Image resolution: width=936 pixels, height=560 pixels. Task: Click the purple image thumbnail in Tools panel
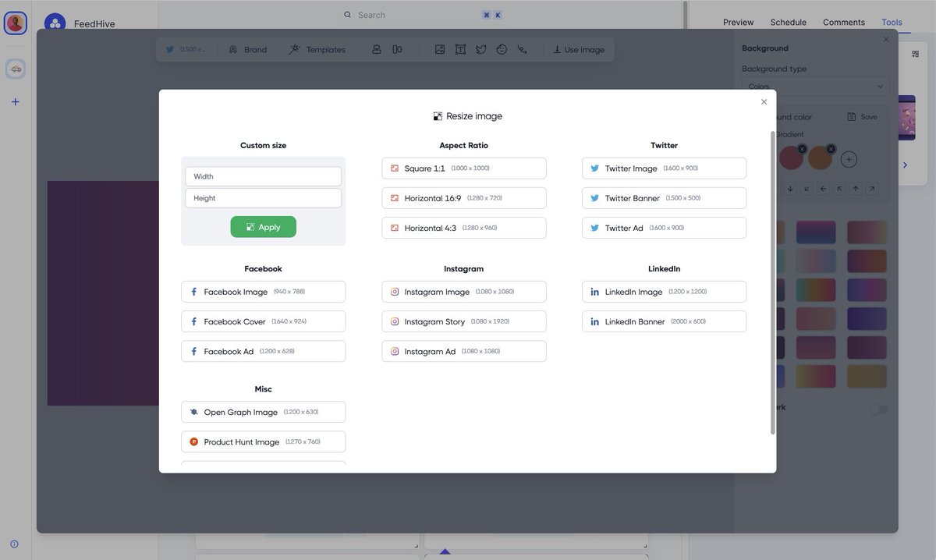907,118
